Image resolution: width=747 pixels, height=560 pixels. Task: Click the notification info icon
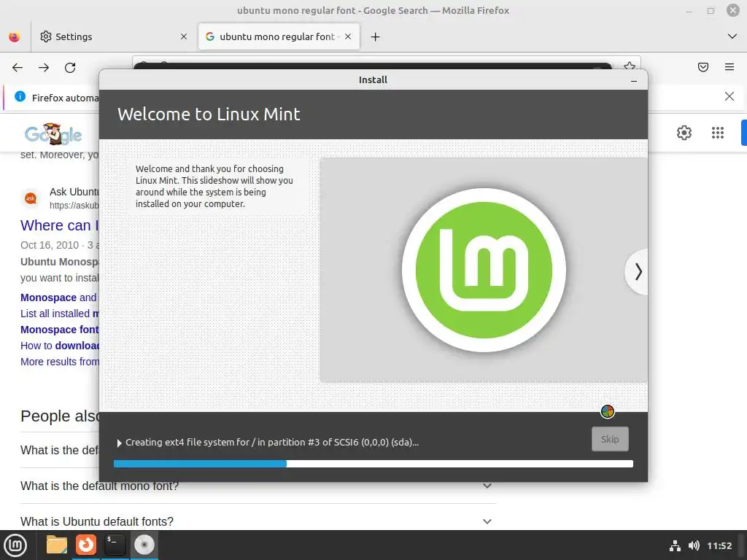[20, 97]
